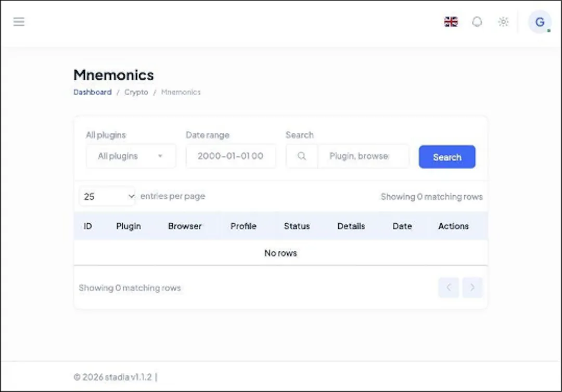Click the Mnemonics breadcrumb item
562x392 pixels.
(x=181, y=92)
